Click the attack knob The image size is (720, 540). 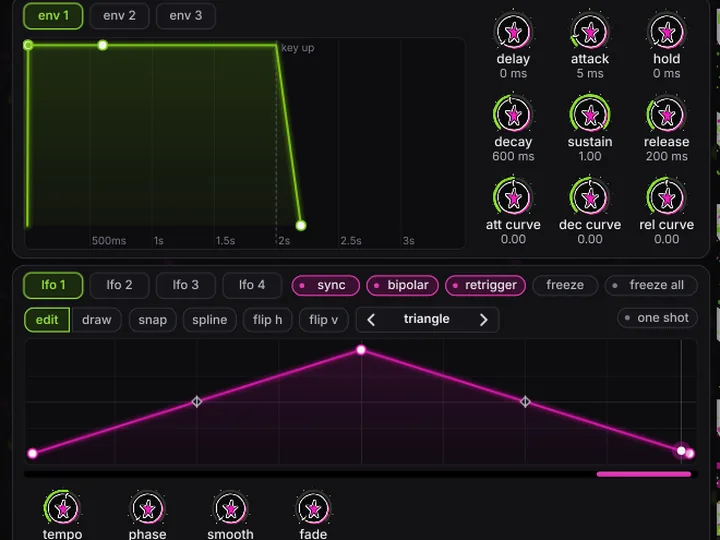(x=590, y=32)
